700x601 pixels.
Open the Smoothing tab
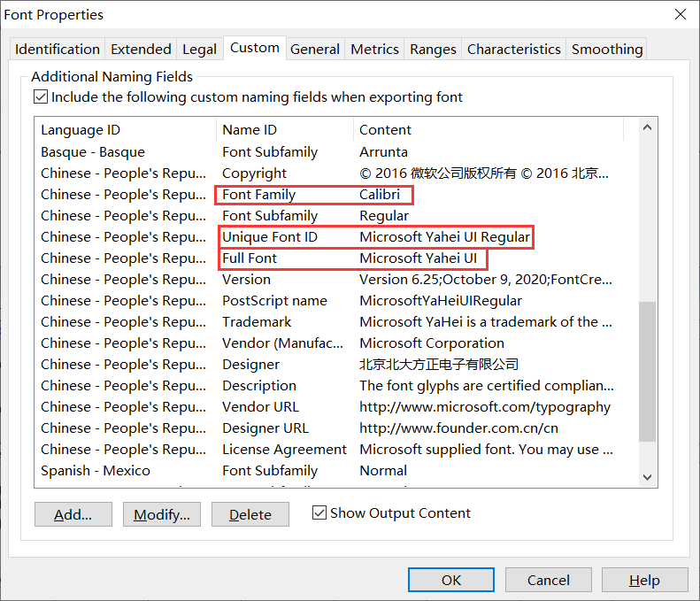click(607, 49)
